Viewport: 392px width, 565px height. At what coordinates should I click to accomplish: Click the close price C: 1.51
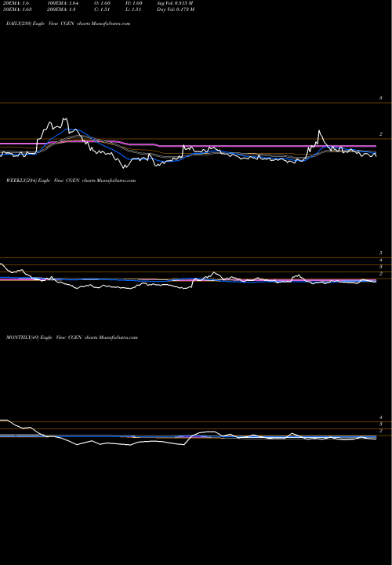(x=102, y=9)
